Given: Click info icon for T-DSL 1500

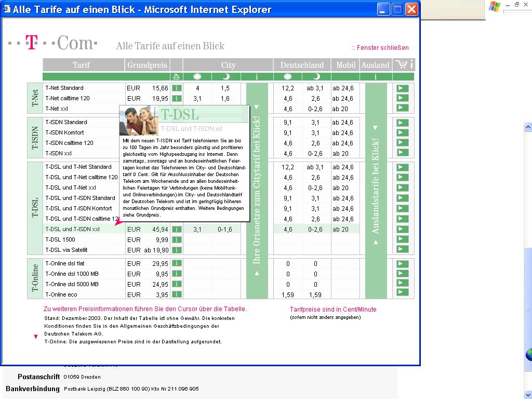Looking at the screenshot, I should pyautogui.click(x=177, y=240).
